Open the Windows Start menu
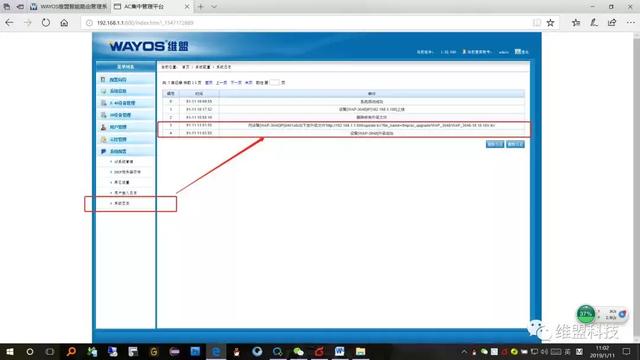 coord(9,351)
